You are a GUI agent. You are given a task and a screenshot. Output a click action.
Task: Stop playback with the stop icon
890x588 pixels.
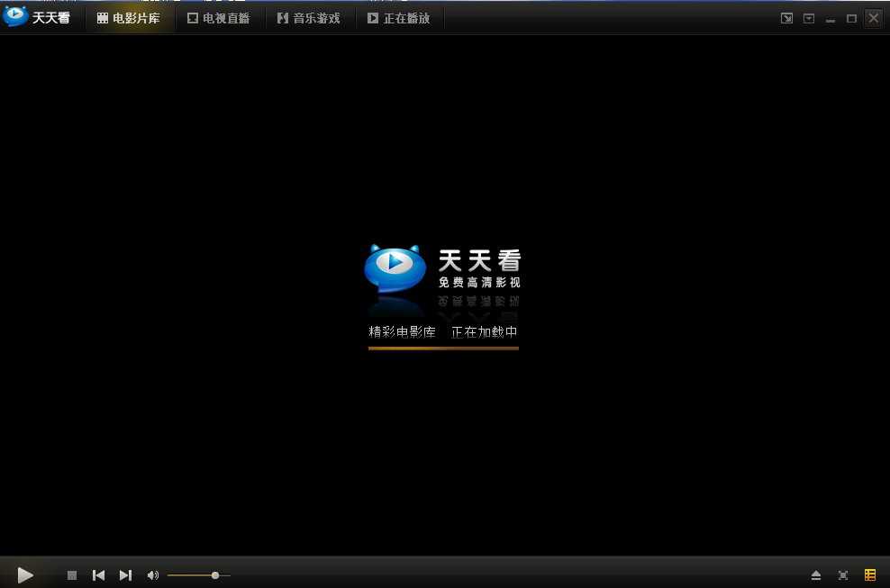point(71,574)
